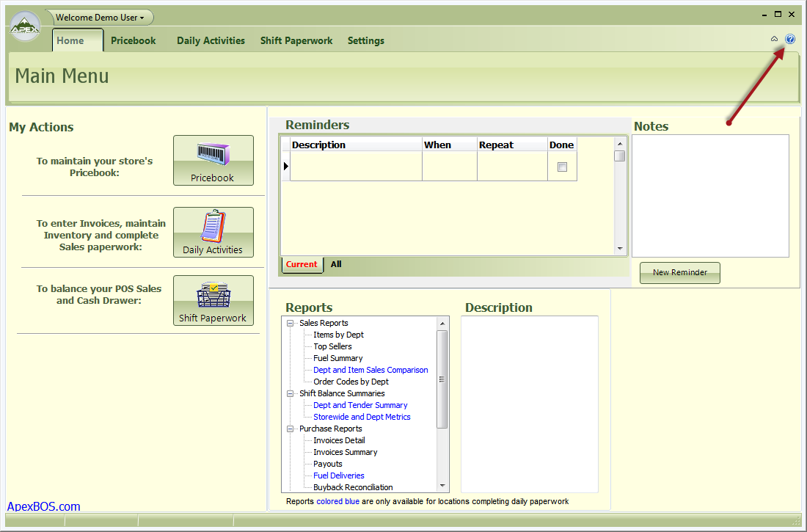
Task: Open the Welcome Demo User dropdown
Action: click(x=100, y=18)
